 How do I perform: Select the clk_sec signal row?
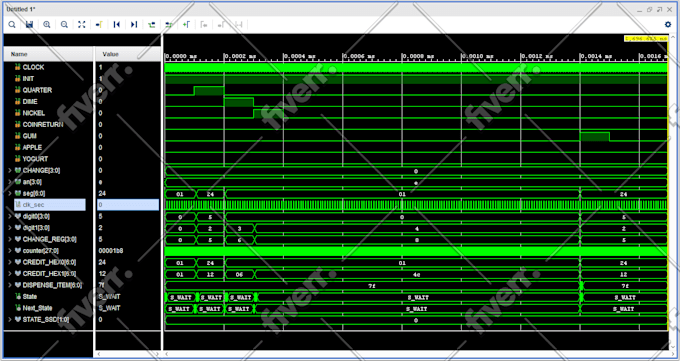pyautogui.click(x=49, y=205)
